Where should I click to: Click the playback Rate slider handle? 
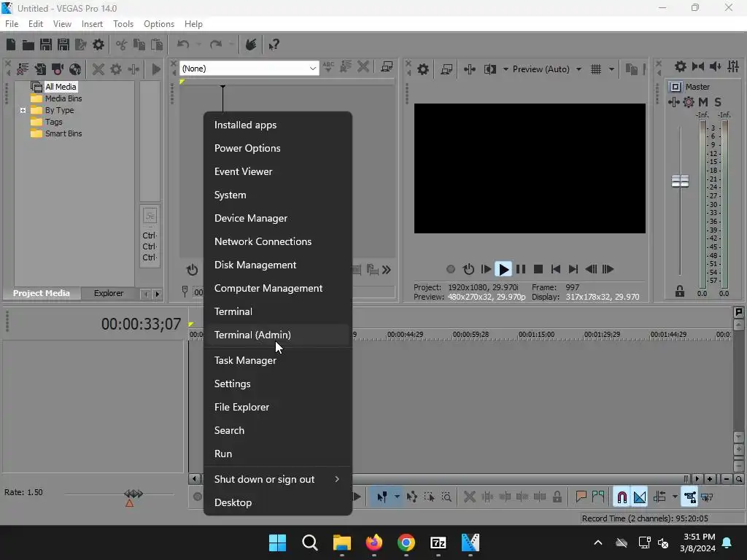[133, 494]
